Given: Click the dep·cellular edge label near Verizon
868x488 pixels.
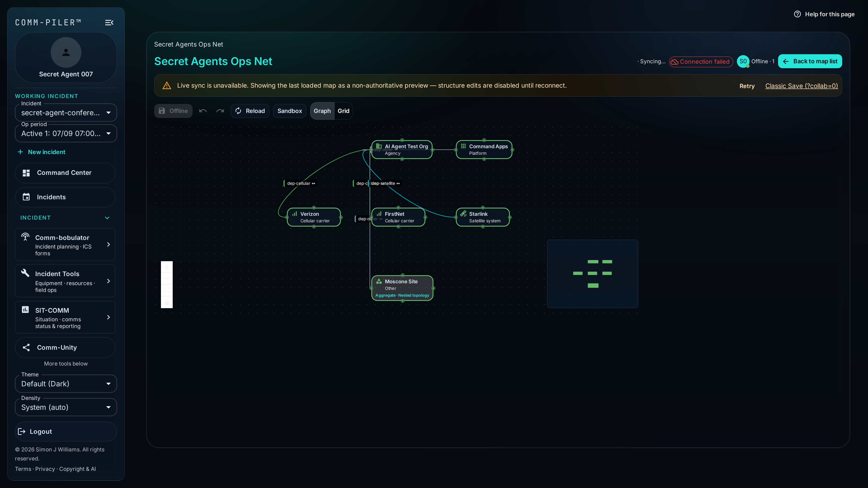Looking at the screenshot, I should (x=300, y=183).
